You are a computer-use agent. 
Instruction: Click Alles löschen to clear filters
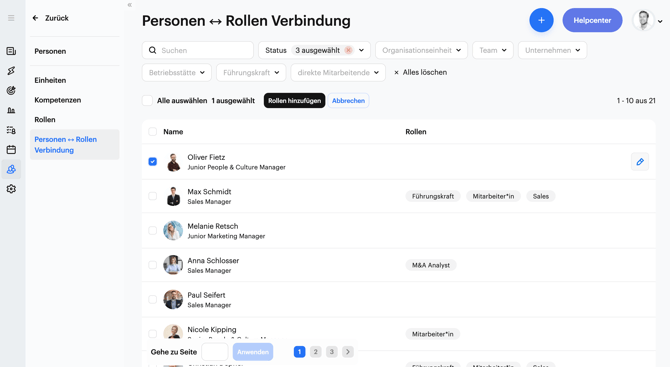420,72
